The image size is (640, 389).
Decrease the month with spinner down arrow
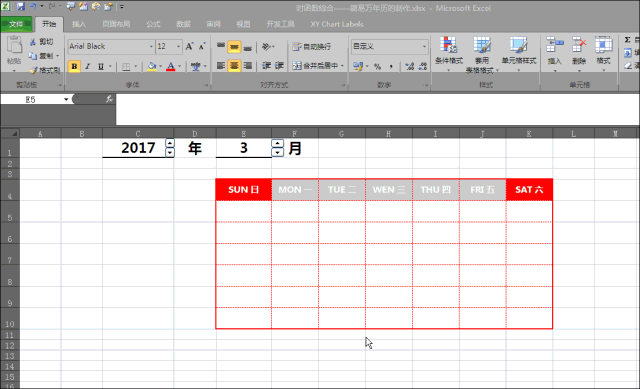point(278,152)
